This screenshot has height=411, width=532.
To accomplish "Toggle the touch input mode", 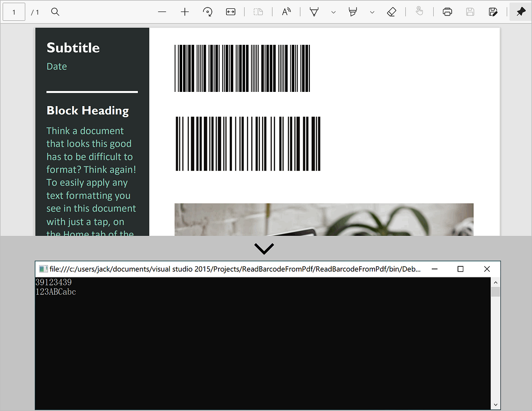I will [419, 12].
